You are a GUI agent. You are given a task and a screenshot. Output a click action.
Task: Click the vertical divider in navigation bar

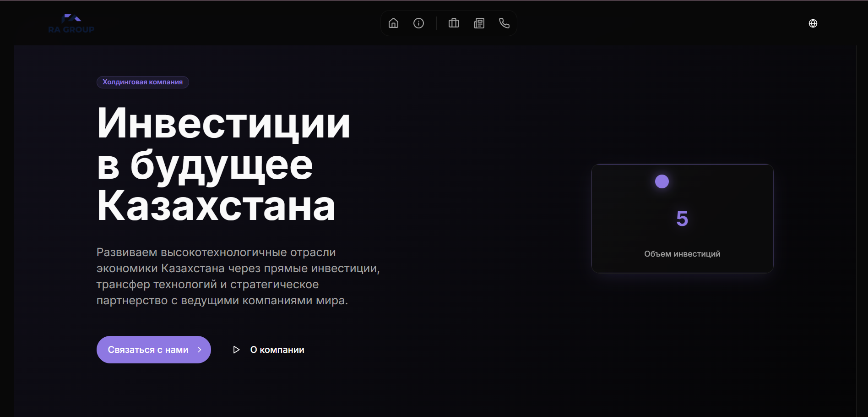[x=436, y=23]
